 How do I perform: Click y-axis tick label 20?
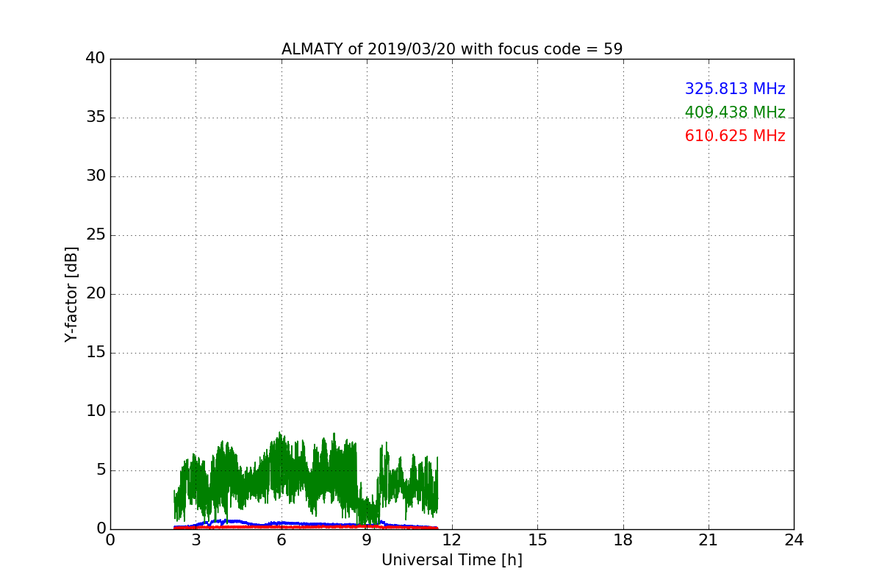[96, 294]
